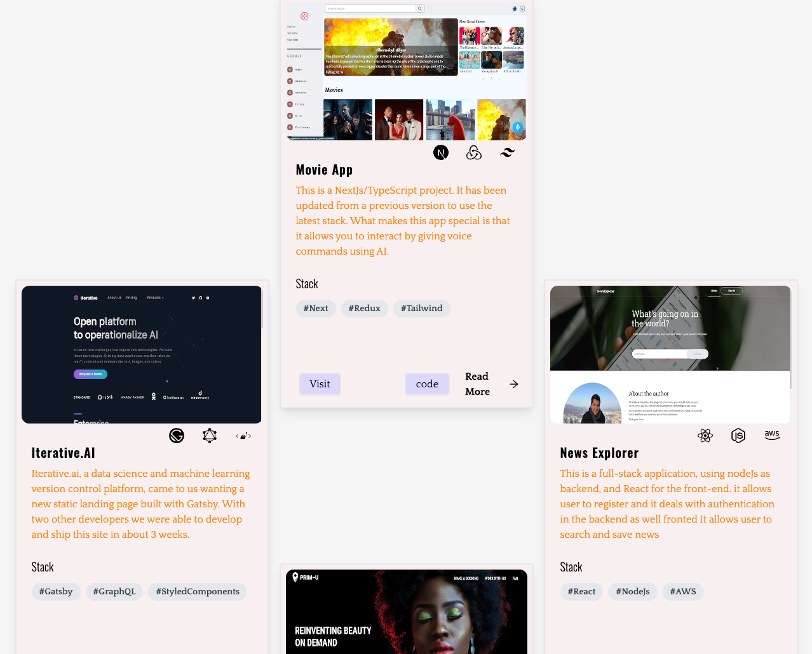Click the Movie App title
This screenshot has width=812, height=654.
pyautogui.click(x=324, y=170)
